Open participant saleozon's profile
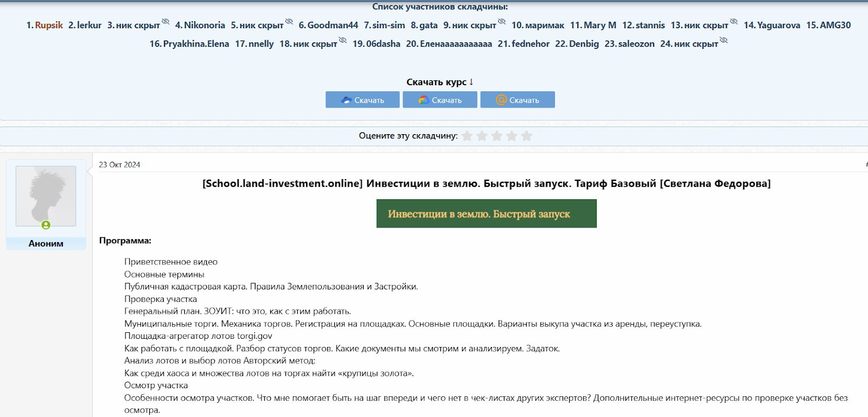The image size is (868, 417). pos(637,43)
